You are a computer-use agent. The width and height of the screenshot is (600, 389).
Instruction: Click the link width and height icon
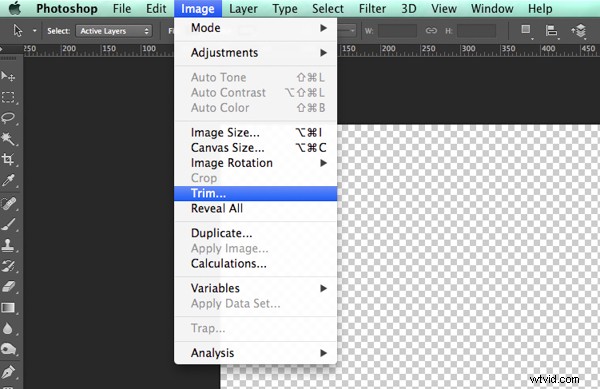click(x=431, y=31)
